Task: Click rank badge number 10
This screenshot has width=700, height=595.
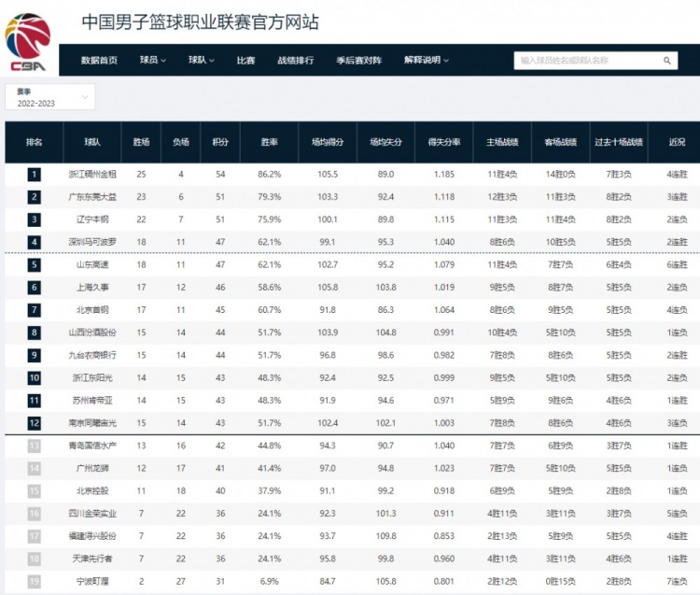Action: pos(35,378)
